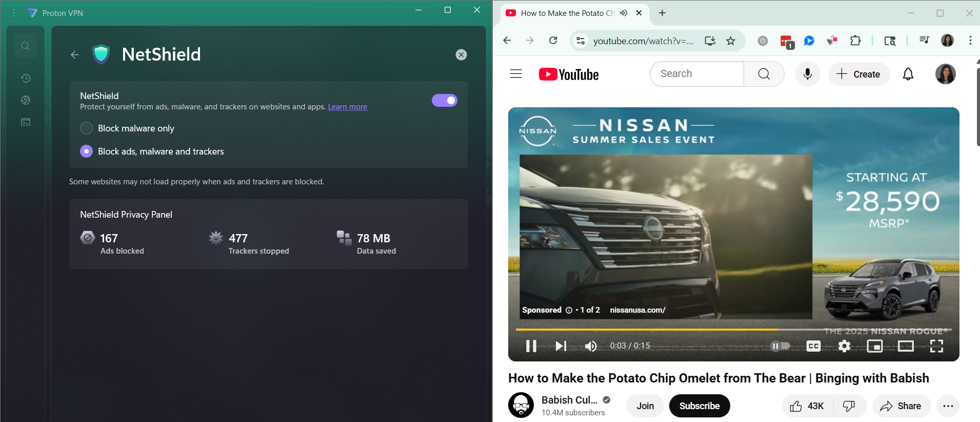The height and width of the screenshot is (422, 980).
Task: Click the 167 Ads blocked stat
Action: coord(112,243)
